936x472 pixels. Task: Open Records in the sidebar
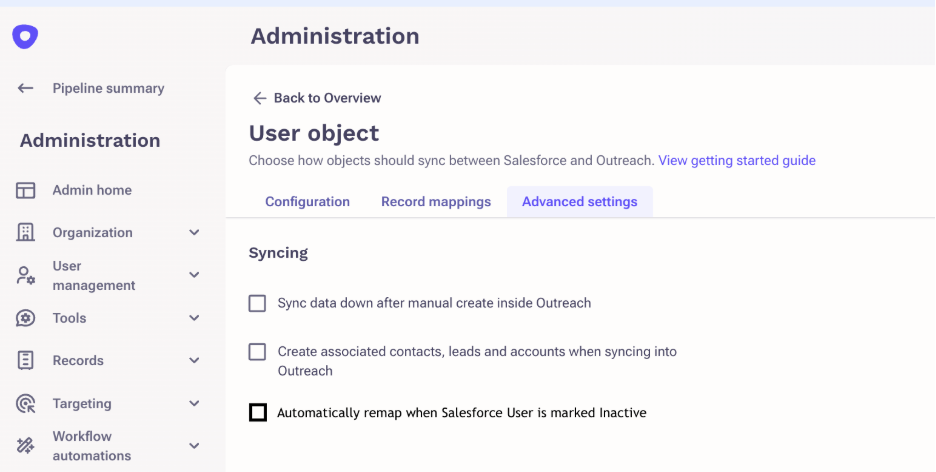pos(78,360)
